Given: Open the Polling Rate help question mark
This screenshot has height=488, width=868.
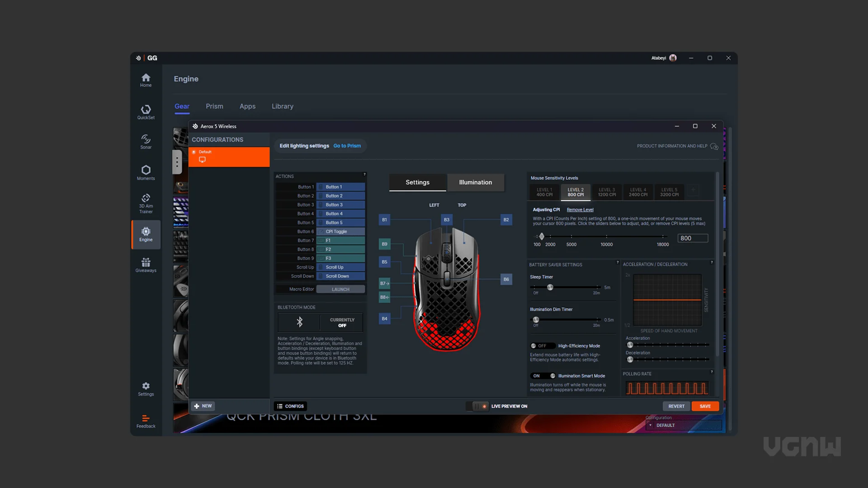Looking at the screenshot, I should (712, 372).
